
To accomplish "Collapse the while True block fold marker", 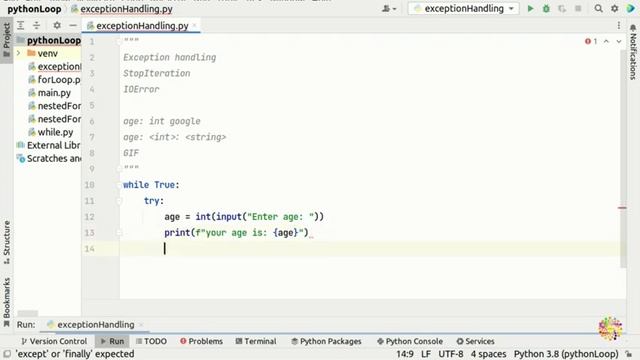I will [x=119, y=185].
